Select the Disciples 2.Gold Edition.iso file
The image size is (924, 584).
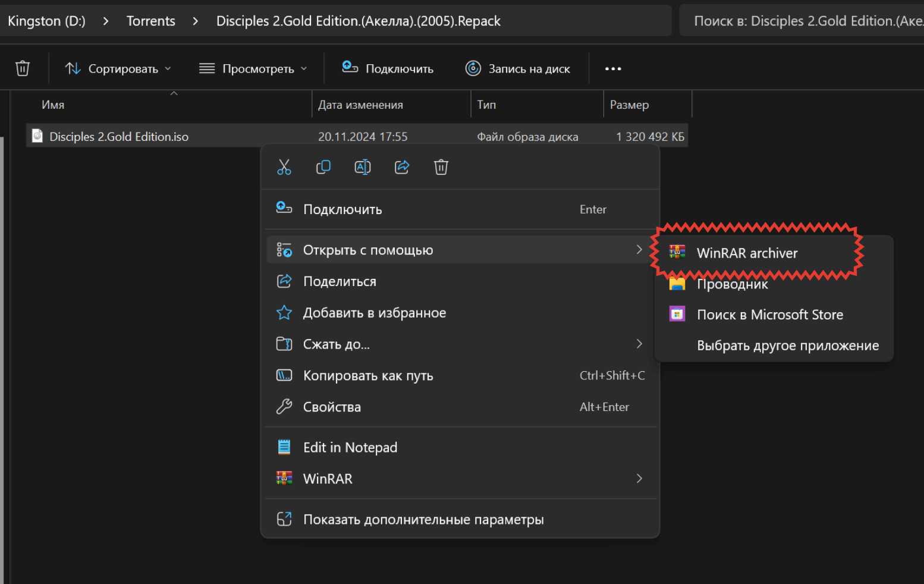click(119, 137)
